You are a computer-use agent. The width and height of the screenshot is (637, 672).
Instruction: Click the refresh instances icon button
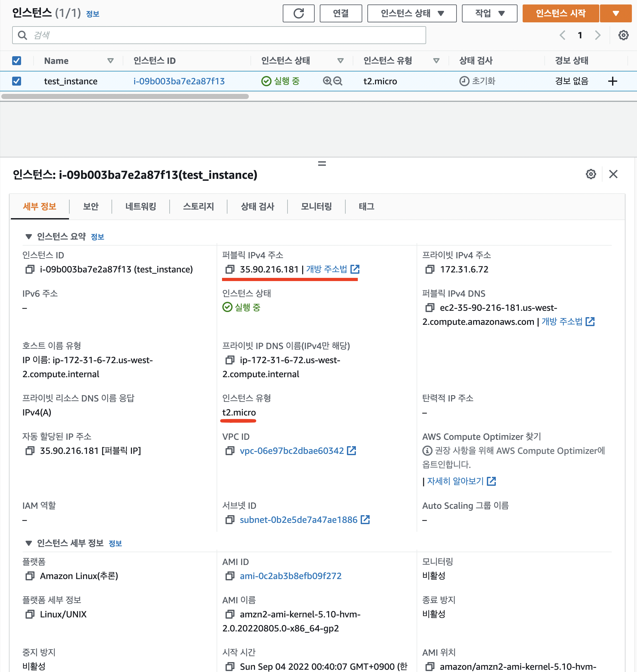coord(298,14)
